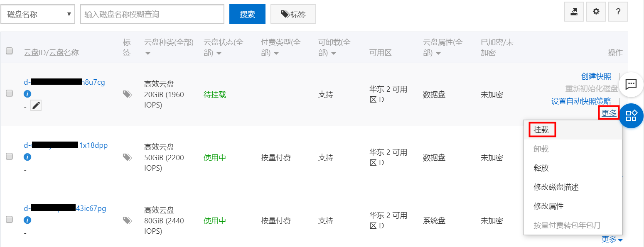The image size is (644, 247).
Task: Check the box for the 50GiB disk row
Action: [x=9, y=157]
